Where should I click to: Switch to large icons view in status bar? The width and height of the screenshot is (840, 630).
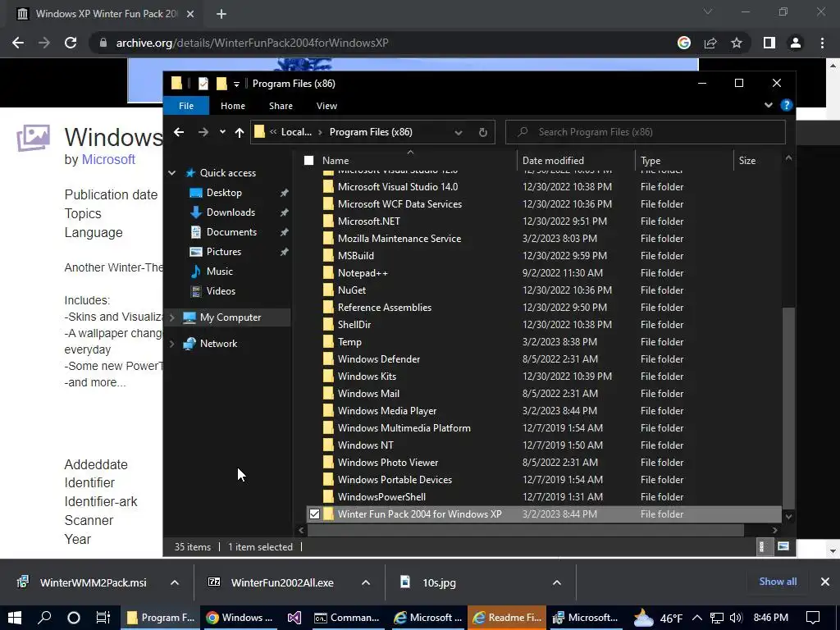tap(783, 546)
